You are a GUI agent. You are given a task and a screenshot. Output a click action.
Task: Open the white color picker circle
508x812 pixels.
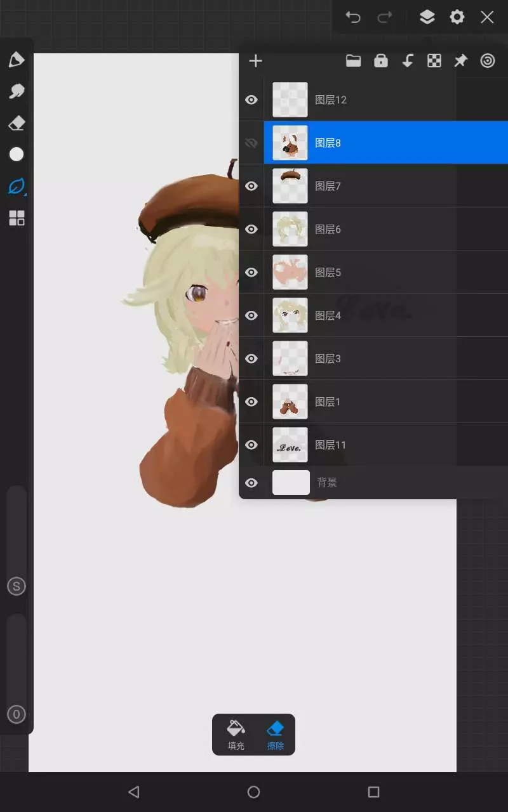click(17, 155)
